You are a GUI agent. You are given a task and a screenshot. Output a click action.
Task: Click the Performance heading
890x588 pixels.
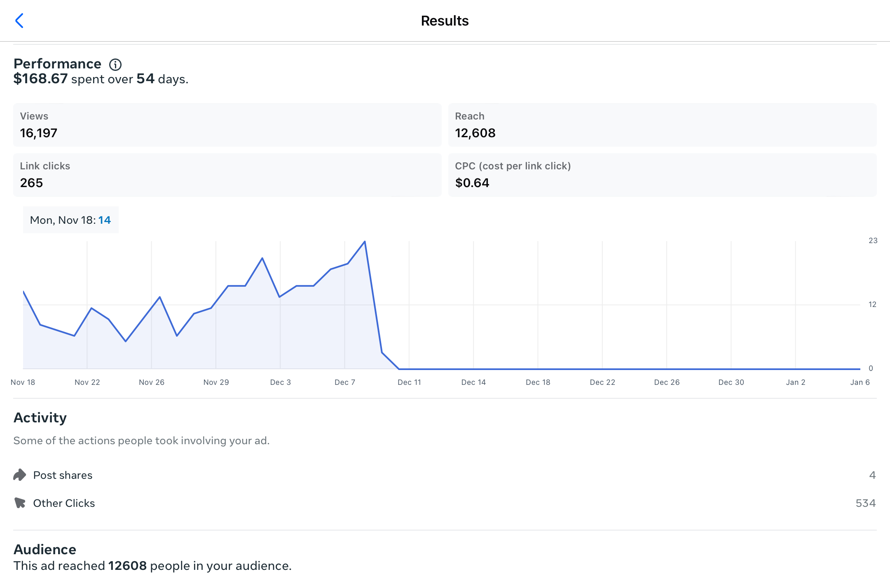tap(57, 64)
